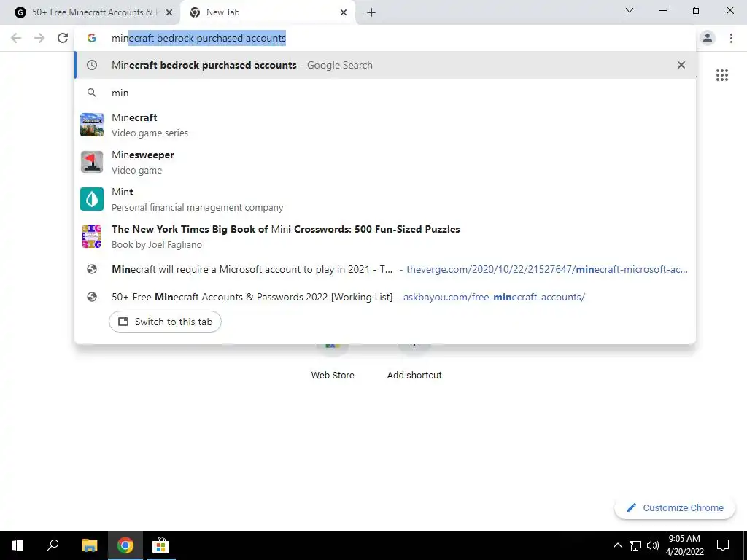The width and height of the screenshot is (747, 560).
Task: Click the browser forward arrow
Action: pos(39,38)
